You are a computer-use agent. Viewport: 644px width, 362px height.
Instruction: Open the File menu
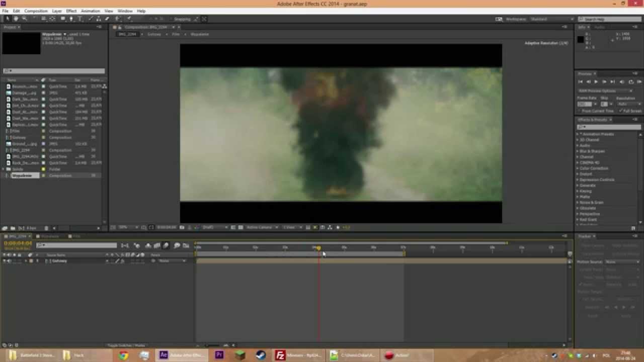coord(5,11)
